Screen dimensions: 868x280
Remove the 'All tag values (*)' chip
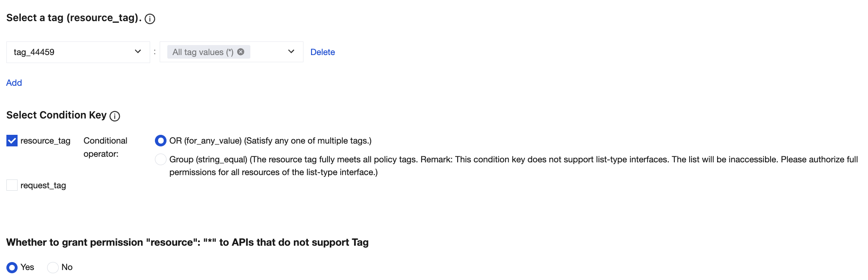[x=241, y=52]
